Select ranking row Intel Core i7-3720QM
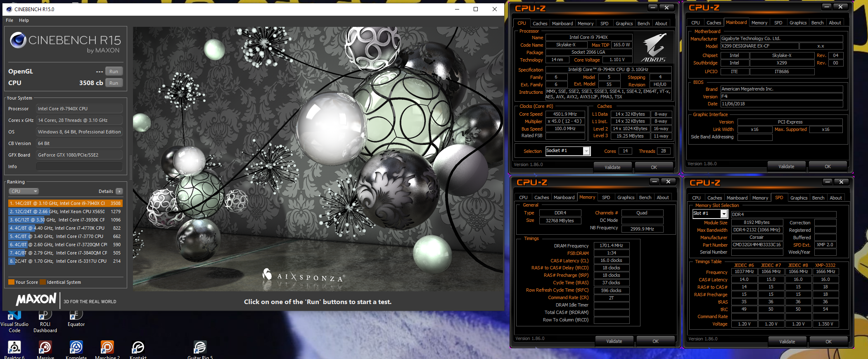 point(65,245)
